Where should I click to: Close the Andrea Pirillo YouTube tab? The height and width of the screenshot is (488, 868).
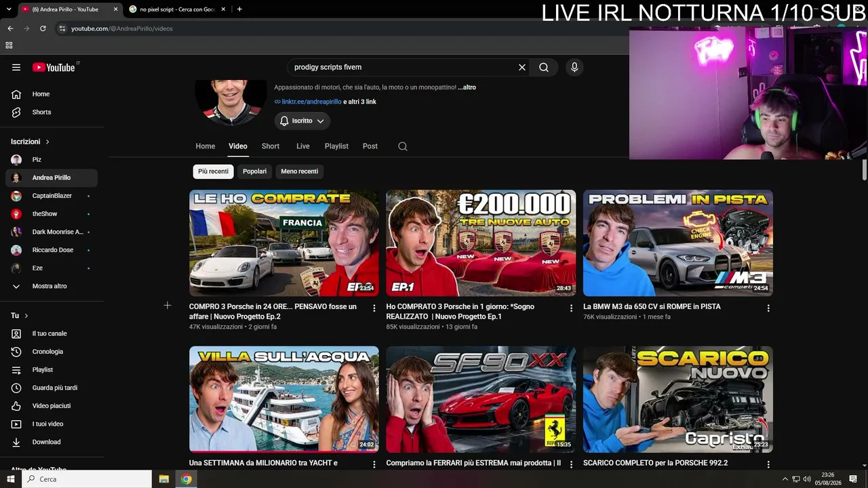(115, 9)
